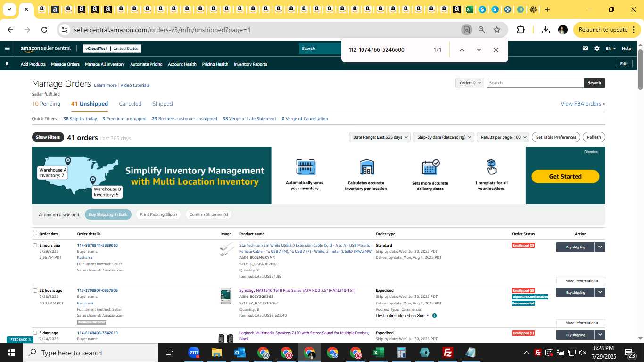The height and width of the screenshot is (362, 644).
Task: Open the Automate Pricing menu item
Action: click(x=146, y=64)
